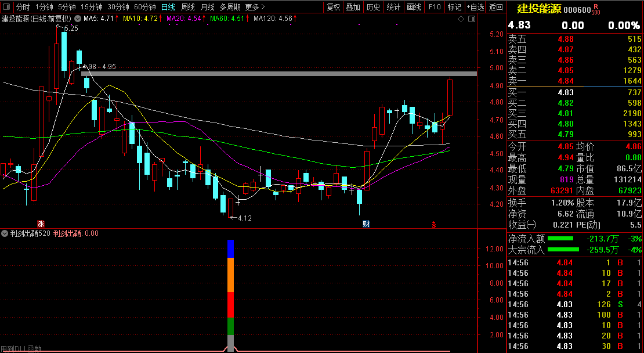Expand the 利剑出鞘520 indicator dropdown arrow
The height and width of the screenshot is (353, 644).
pyautogui.click(x=5, y=233)
